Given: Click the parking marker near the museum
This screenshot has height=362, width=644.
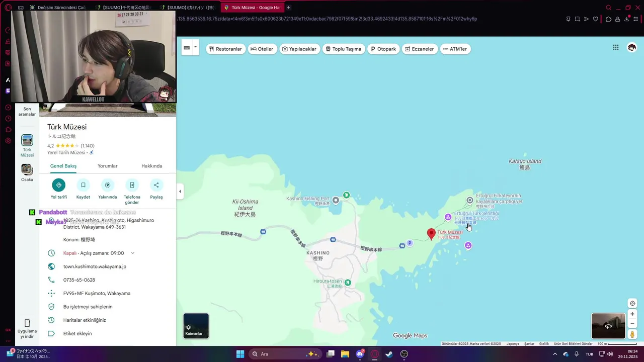Looking at the screenshot, I should point(410,243).
